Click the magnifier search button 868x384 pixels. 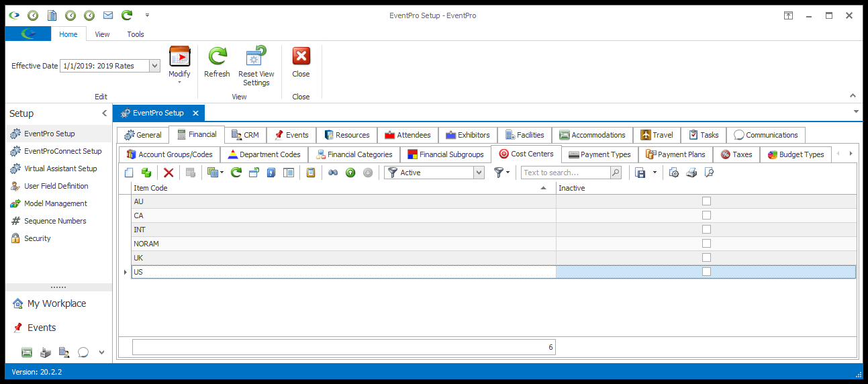pos(616,173)
